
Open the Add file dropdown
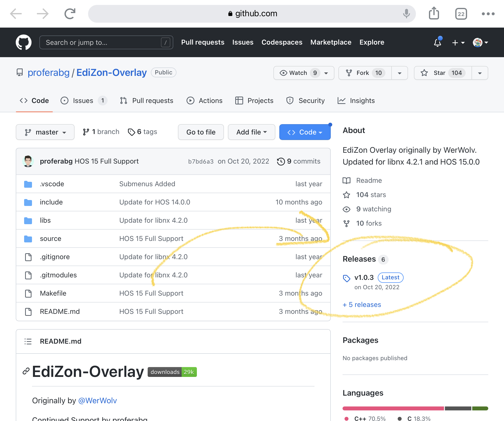[252, 132]
